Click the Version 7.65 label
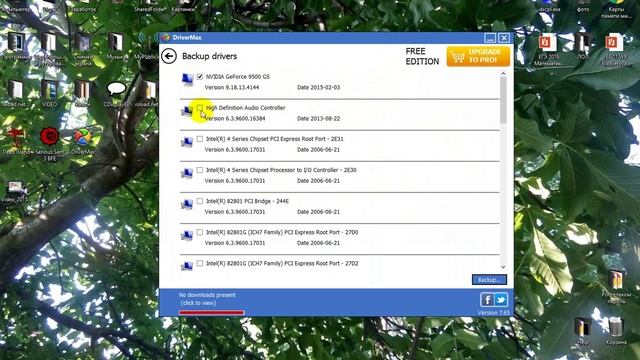This screenshot has width=640, height=360. tap(493, 313)
